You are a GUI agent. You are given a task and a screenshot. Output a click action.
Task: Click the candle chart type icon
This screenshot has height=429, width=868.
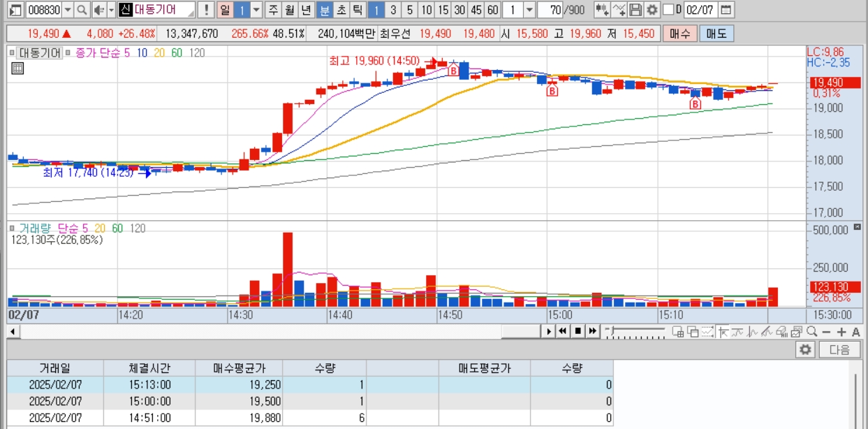pyautogui.click(x=602, y=10)
